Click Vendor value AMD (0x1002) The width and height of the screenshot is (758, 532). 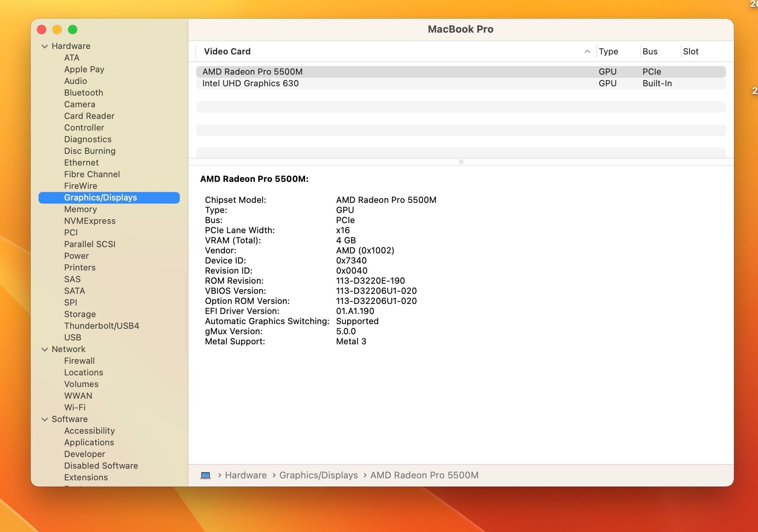(x=365, y=250)
